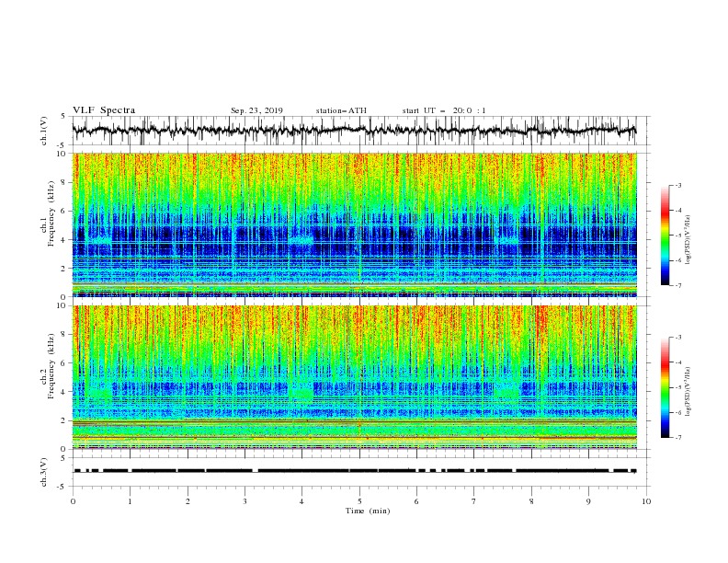Click time axis tick label "2"
Viewport: 728px width, 563px height.
[188, 501]
